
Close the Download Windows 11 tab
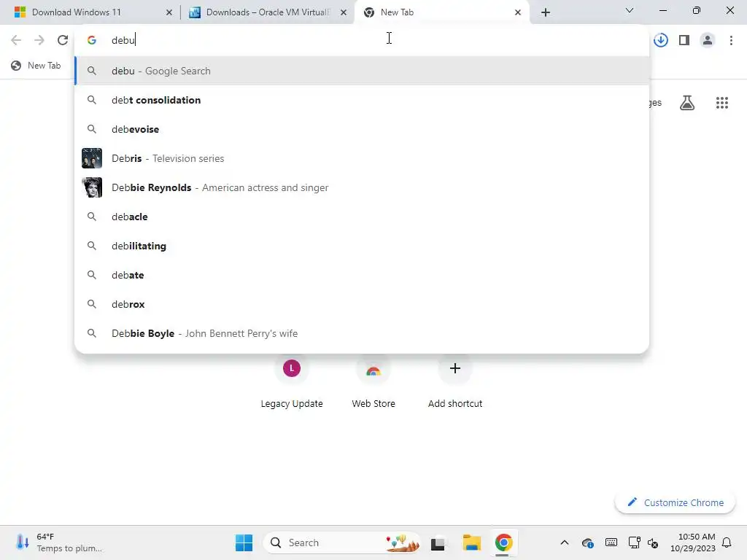click(x=169, y=12)
